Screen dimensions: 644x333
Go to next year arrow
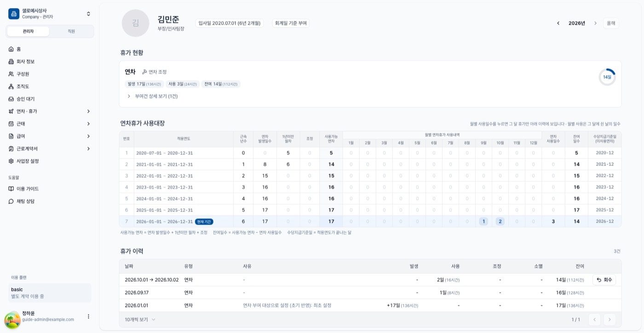tap(595, 23)
